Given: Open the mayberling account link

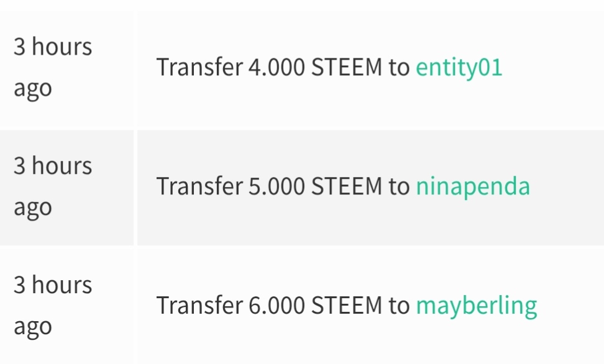Looking at the screenshot, I should click(477, 306).
